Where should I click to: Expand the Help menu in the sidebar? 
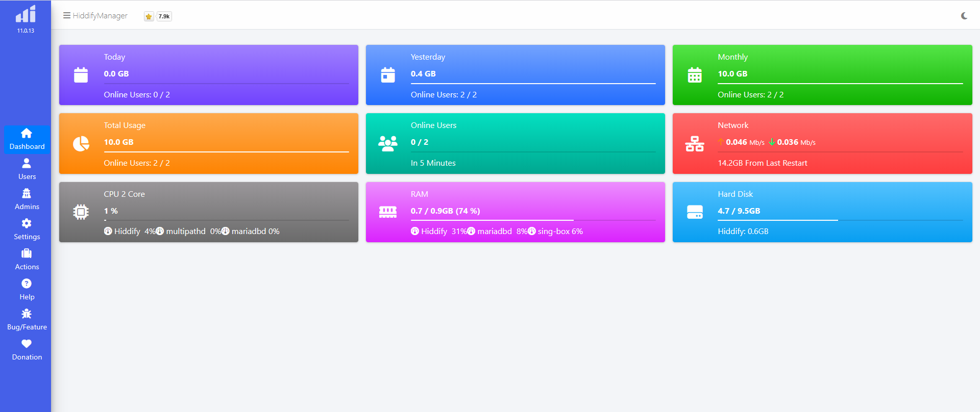pyautogui.click(x=27, y=290)
